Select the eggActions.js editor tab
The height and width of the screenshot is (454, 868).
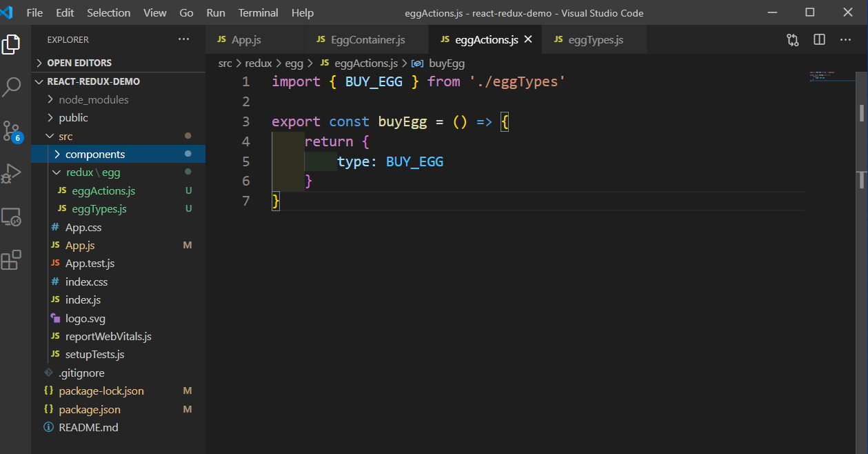pos(485,39)
